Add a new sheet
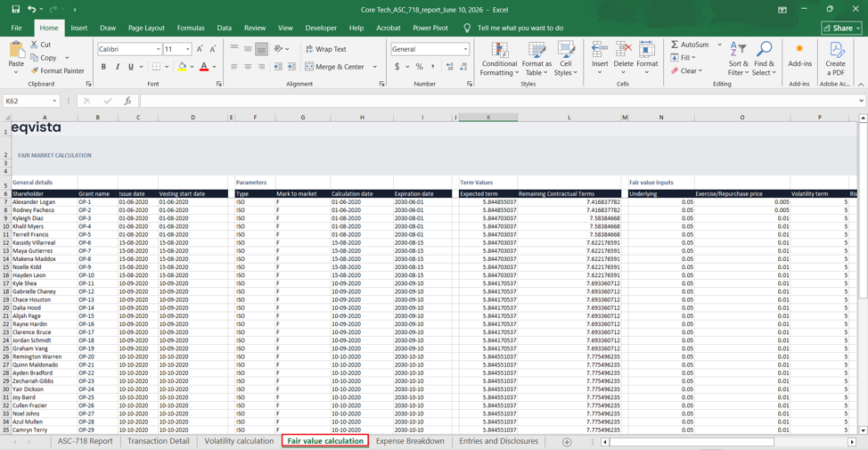 [567, 442]
